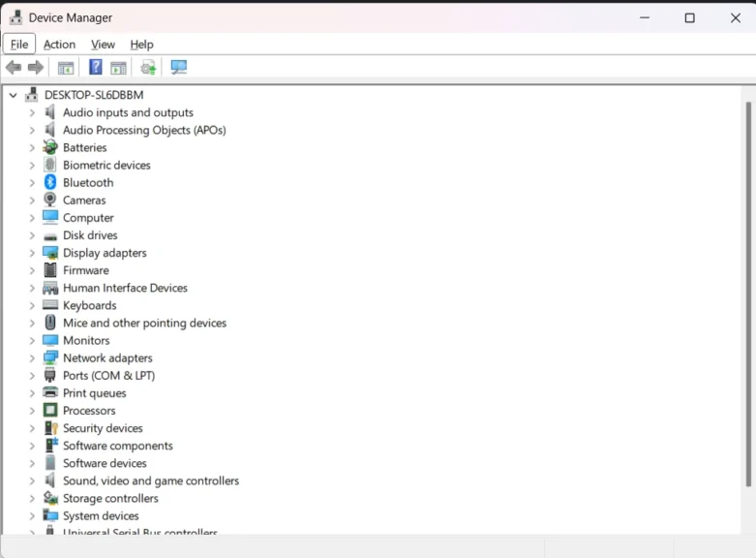This screenshot has height=558, width=756.
Task: Click the Update device driver toolbar icon
Action: click(x=148, y=68)
